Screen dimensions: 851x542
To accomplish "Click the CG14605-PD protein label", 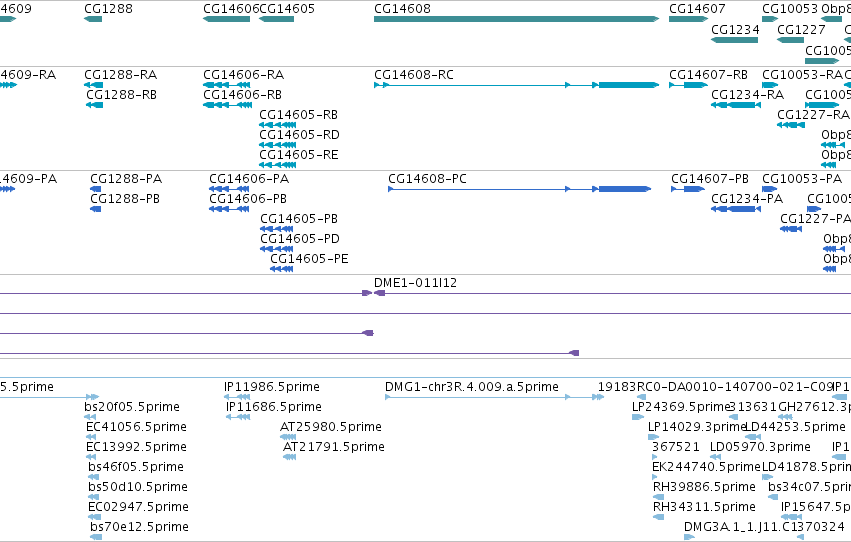I will click(300, 239).
